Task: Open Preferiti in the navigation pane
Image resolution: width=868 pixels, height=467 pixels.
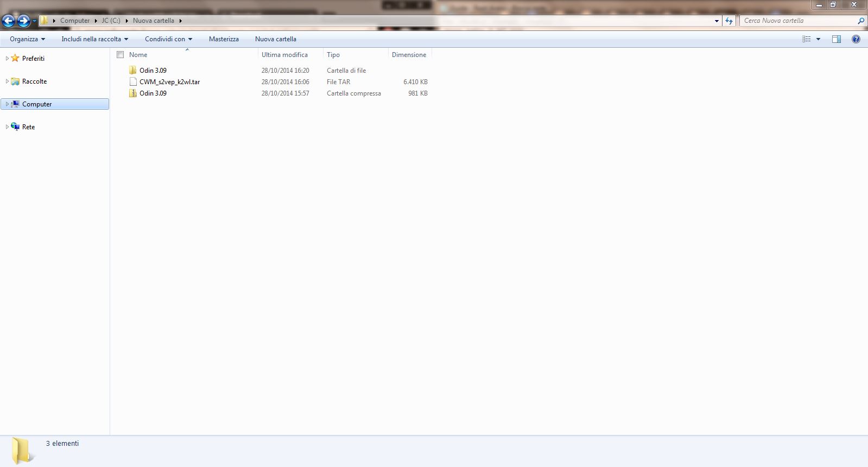Action: coord(33,59)
